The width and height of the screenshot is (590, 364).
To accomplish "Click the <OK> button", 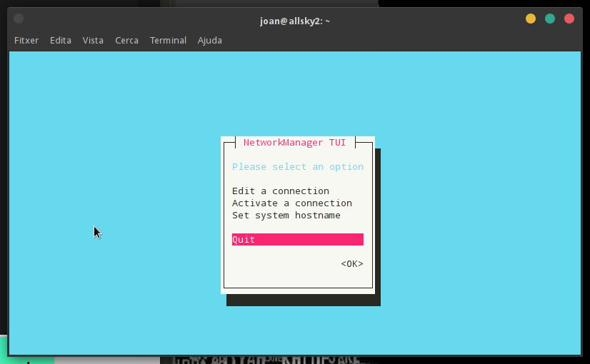I will tap(352, 263).
